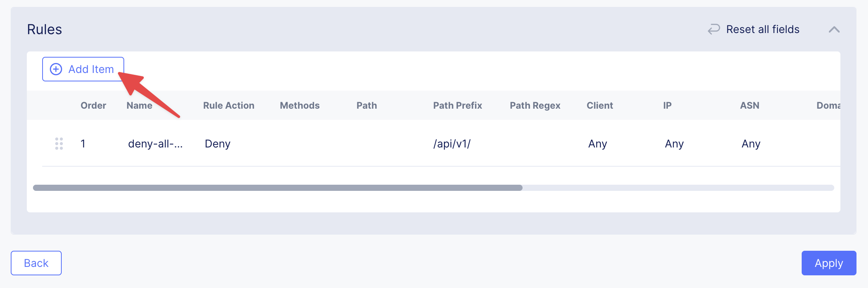
Task: Click the horizontal scrollbar thumb in the rules table
Action: tap(278, 188)
